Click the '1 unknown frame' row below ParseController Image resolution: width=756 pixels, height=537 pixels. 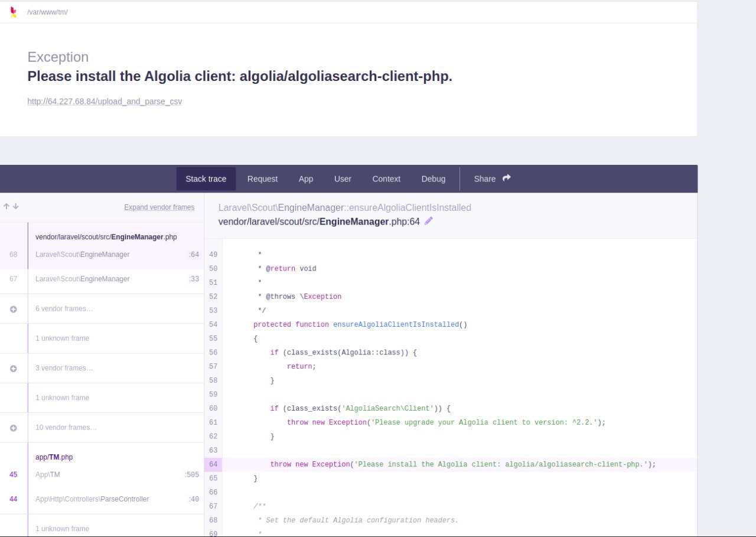click(x=102, y=529)
